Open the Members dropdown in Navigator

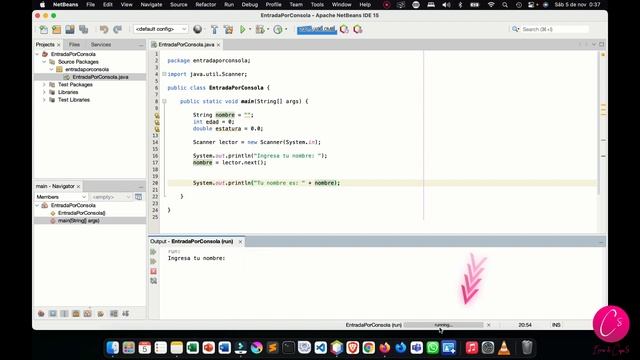coord(61,197)
